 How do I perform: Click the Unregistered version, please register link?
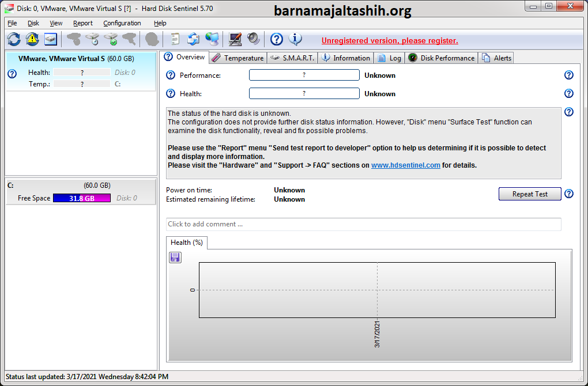[x=390, y=40]
